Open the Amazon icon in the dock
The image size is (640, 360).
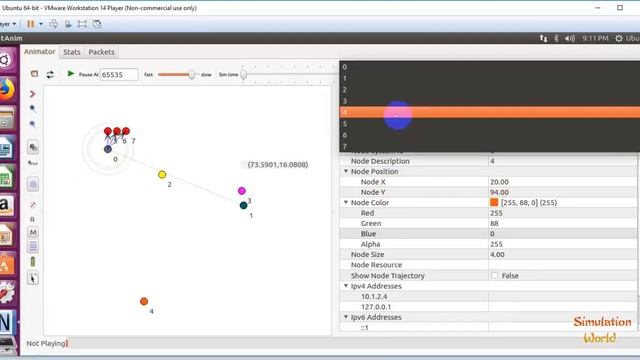point(7,206)
